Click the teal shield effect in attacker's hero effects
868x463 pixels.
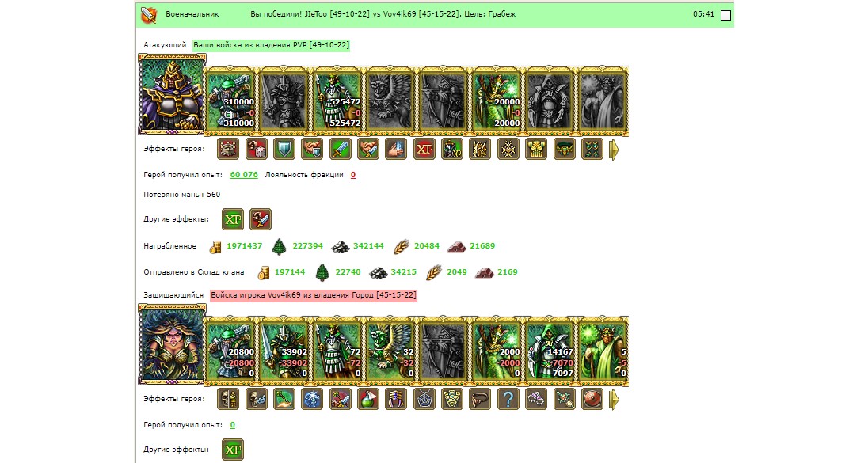(284, 149)
